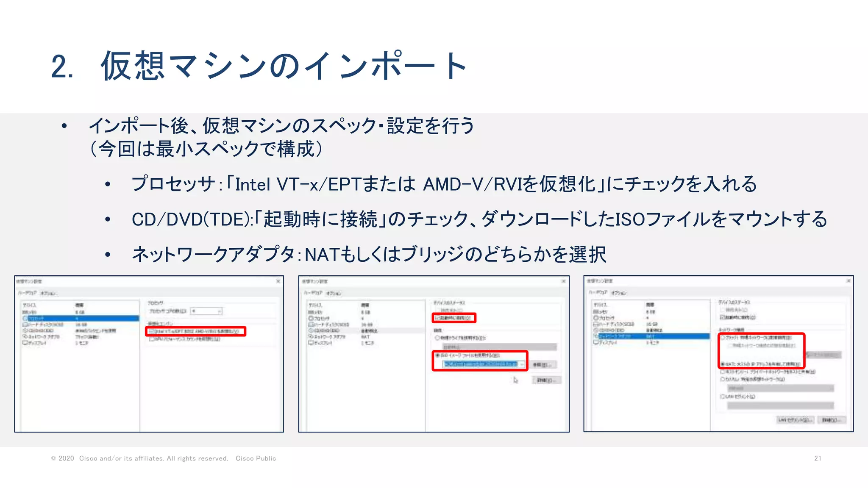Toggle CPU performance counters virtualization checkbox
This screenshot has width=868, height=488.
pos(152,339)
